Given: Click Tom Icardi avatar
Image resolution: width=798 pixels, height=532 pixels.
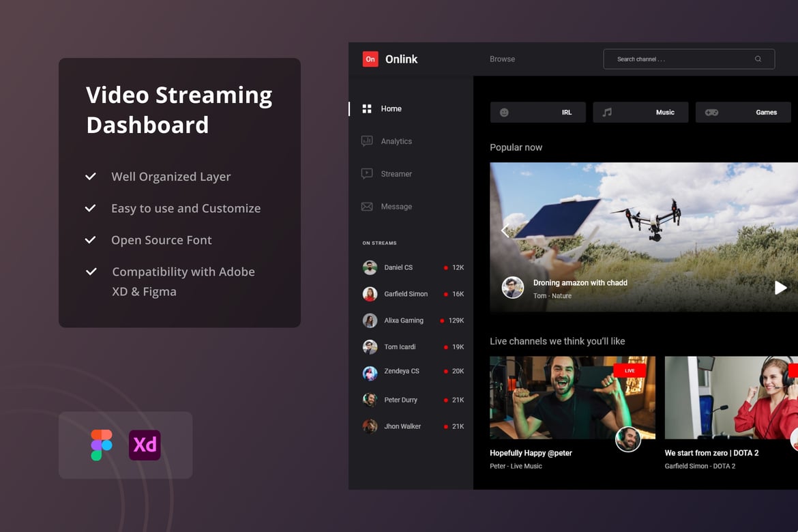Looking at the screenshot, I should coord(370,346).
